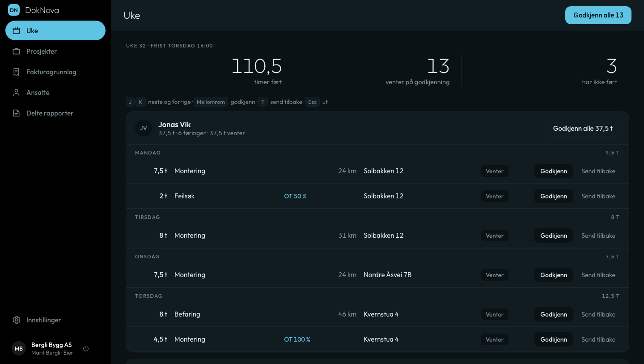Click the 110,5 timer ført figure
The width and height of the screenshot is (644, 364).
point(257,66)
